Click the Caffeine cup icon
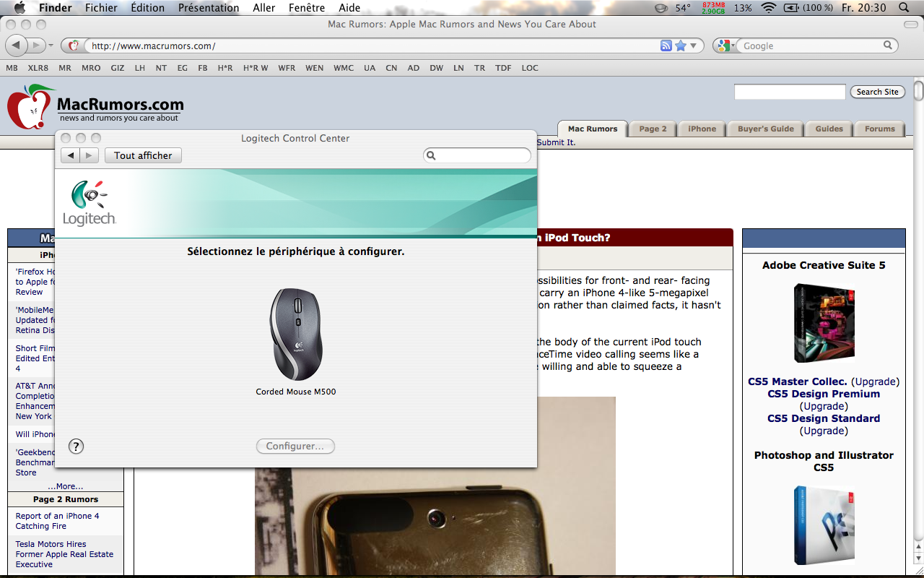924x578 pixels. 661,8
